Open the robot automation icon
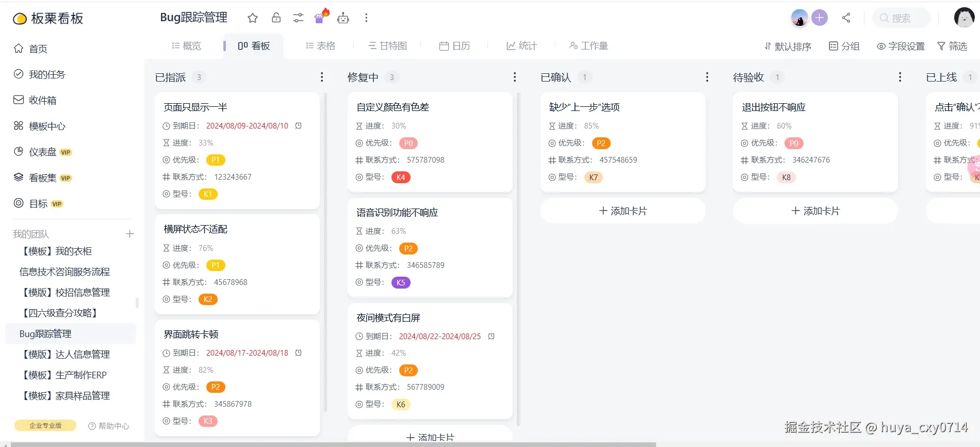This screenshot has width=980, height=447. coord(343,18)
